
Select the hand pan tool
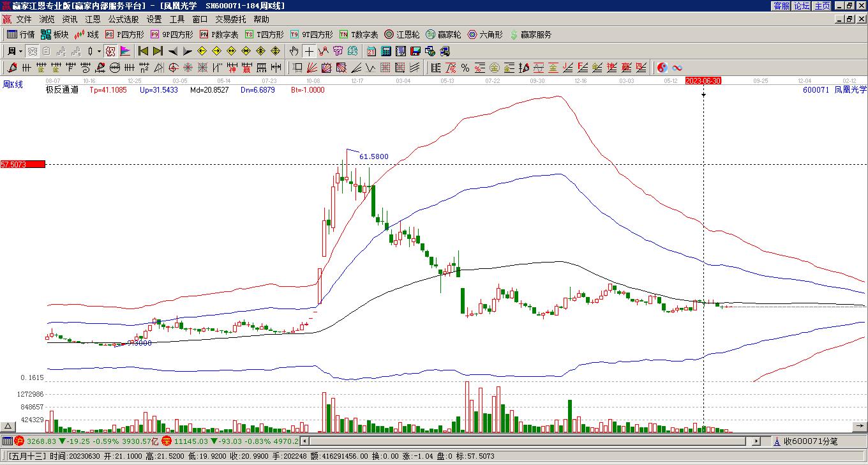[294, 51]
